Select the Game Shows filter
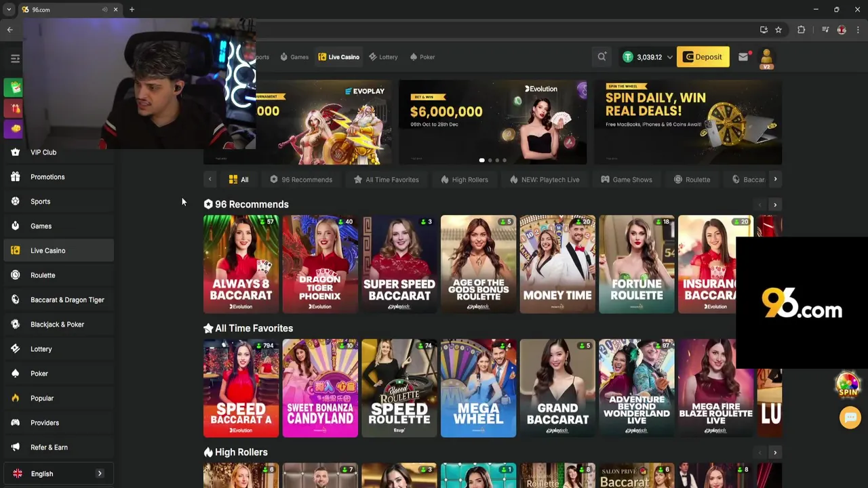Viewport: 868px width, 488px height. [x=627, y=180]
